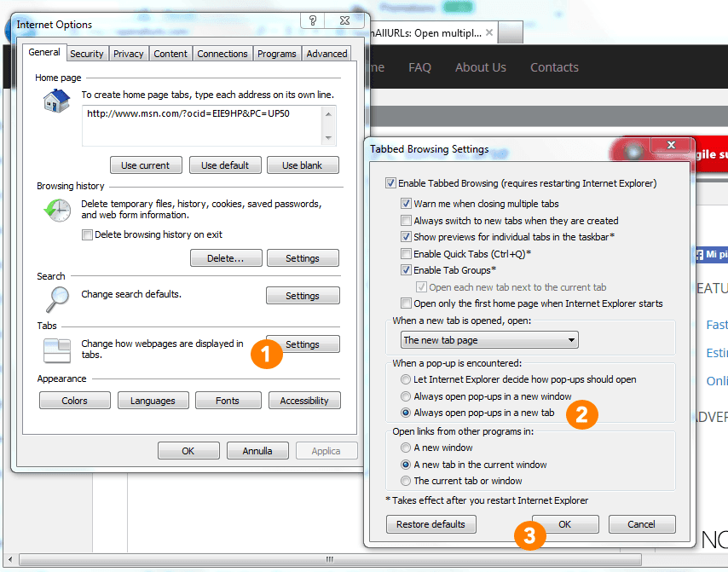Screen dimensions: 728x572
Task: Click the Help question mark button in Internet Options
Action: click(x=313, y=20)
